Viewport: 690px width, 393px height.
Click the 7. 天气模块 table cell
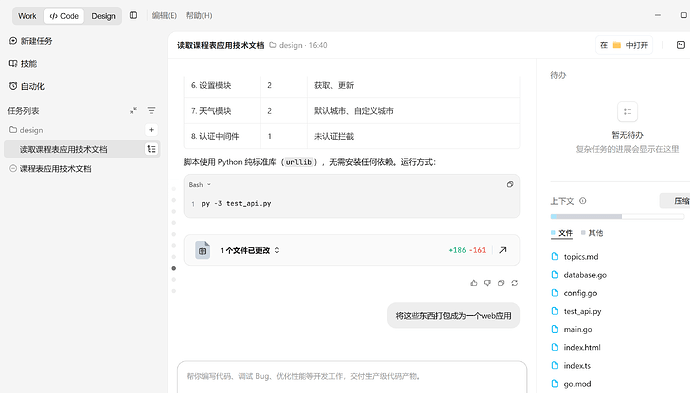(222, 111)
